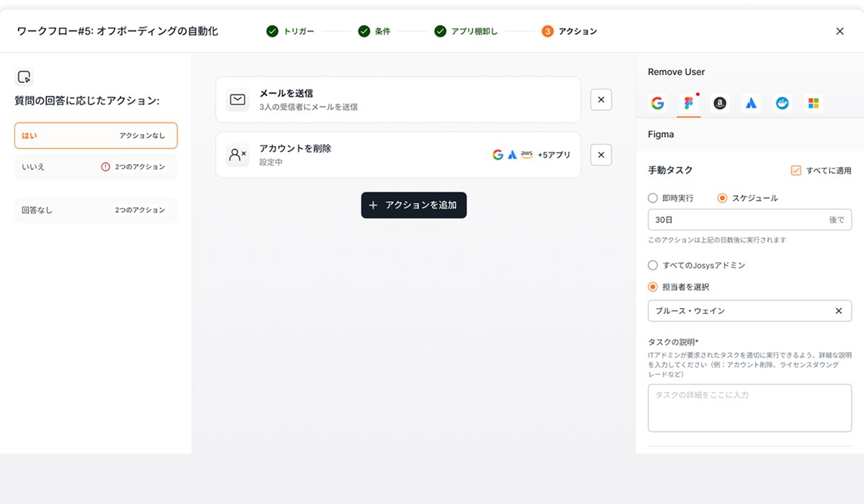864x504 pixels.
Task: Click the 後で suffix in schedule field
Action: pos(837,220)
